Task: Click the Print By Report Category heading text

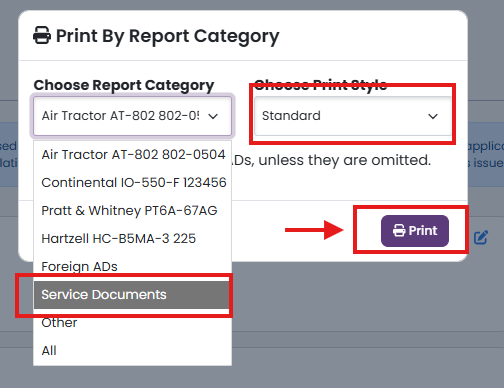Action: tap(168, 36)
